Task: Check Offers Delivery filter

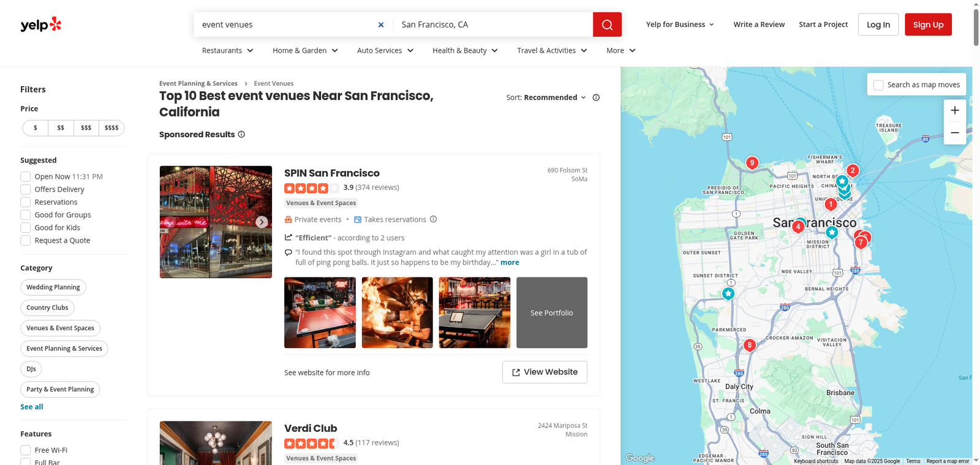Action: coord(26,189)
